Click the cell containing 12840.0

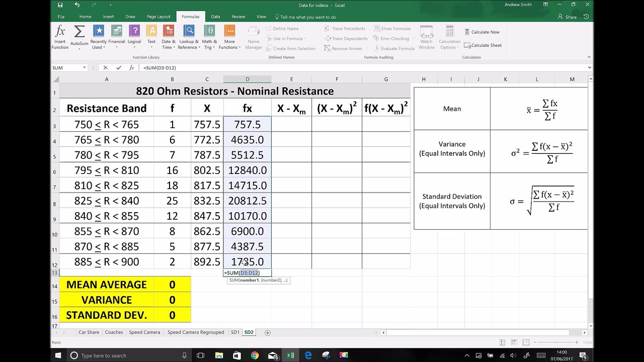click(247, 170)
